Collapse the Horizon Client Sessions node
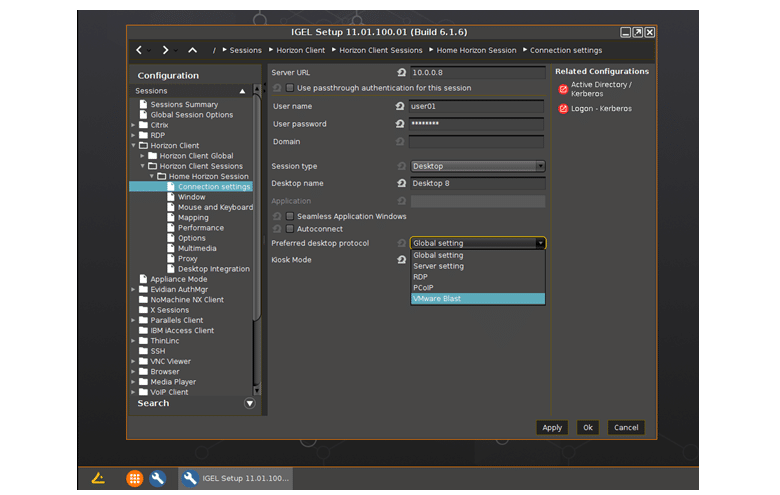The image size is (780, 495). click(x=142, y=166)
